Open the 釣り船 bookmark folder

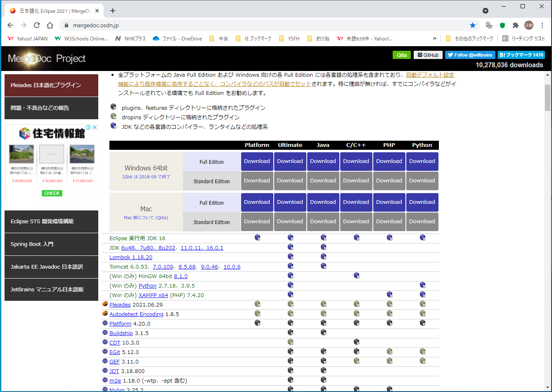point(318,38)
